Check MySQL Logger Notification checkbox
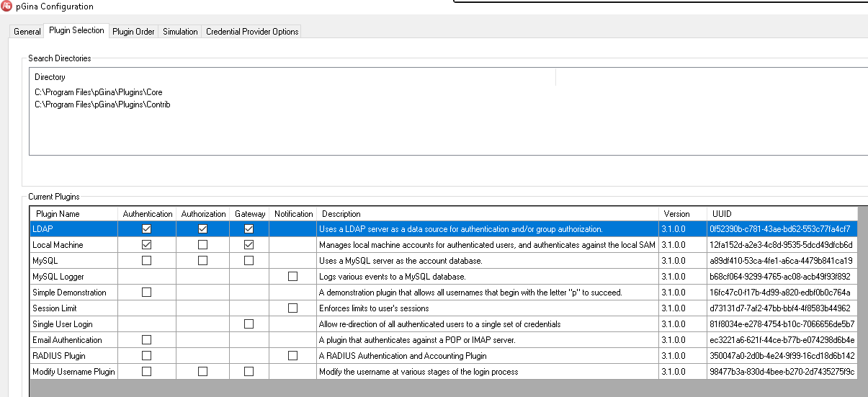The image size is (868, 397). click(293, 277)
